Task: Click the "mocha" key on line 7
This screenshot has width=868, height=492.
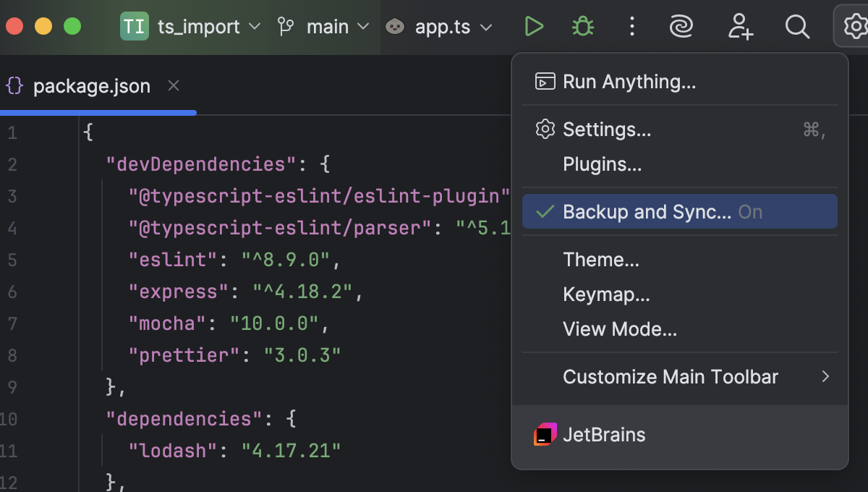Action: 168,323
